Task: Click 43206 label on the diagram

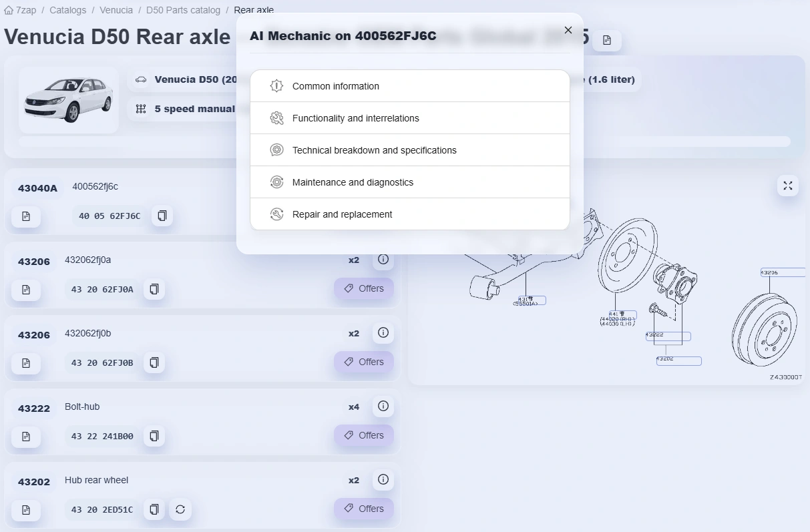Action: click(783, 272)
